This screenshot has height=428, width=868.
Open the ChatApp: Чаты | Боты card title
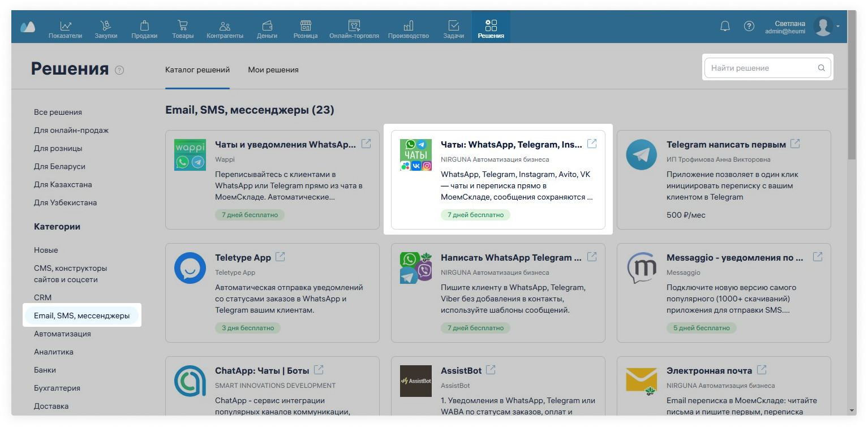click(x=262, y=371)
